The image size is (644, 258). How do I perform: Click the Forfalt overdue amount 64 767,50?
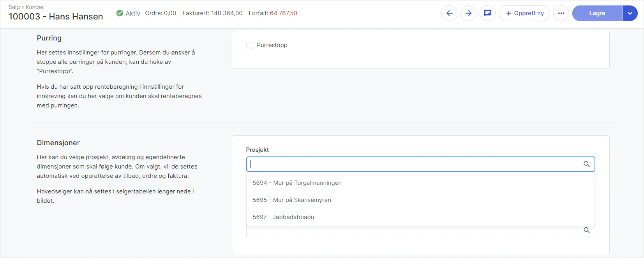283,13
